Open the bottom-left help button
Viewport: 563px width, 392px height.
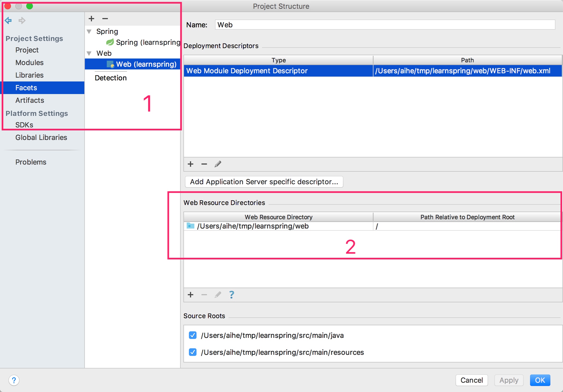[x=14, y=380]
